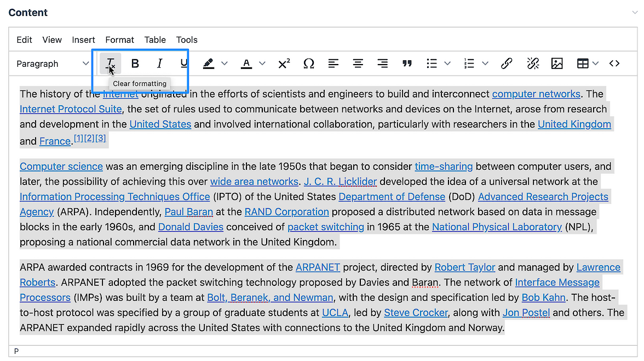Insert an image from the toolbar

[557, 64]
